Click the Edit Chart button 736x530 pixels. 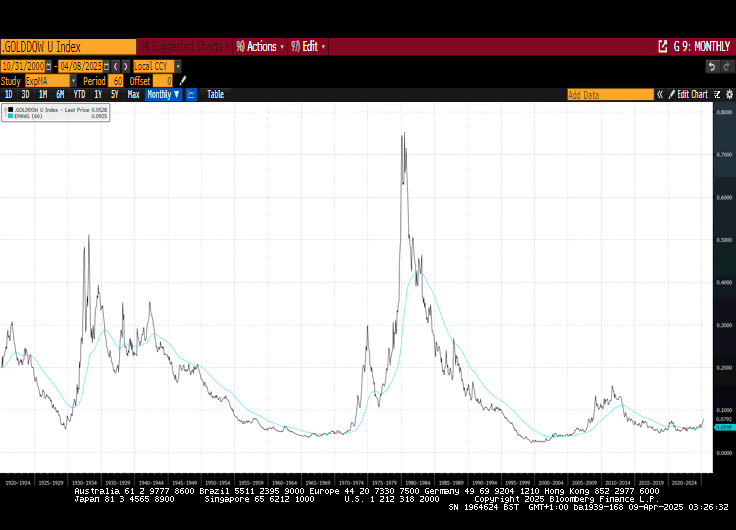coord(688,94)
